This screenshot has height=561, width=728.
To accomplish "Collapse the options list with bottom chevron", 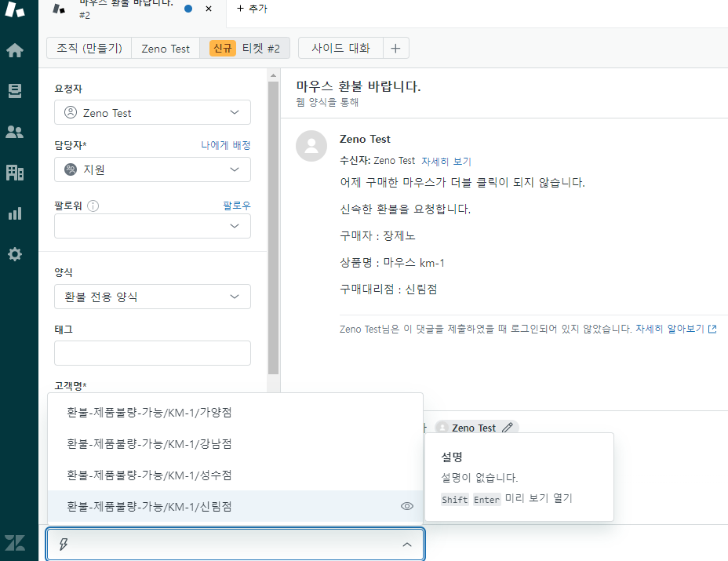I will 407,545.
